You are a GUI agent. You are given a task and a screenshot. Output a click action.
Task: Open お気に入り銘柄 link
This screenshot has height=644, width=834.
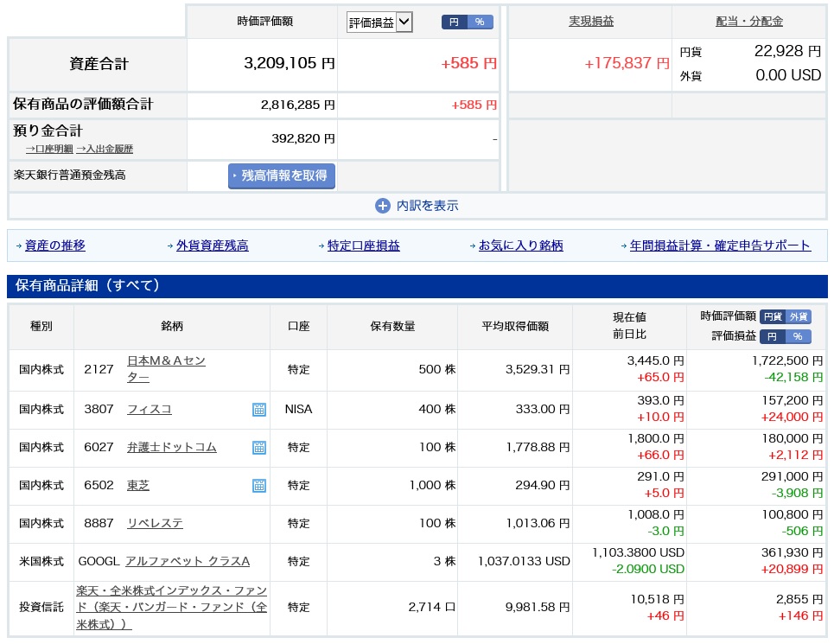pyautogui.click(x=520, y=245)
